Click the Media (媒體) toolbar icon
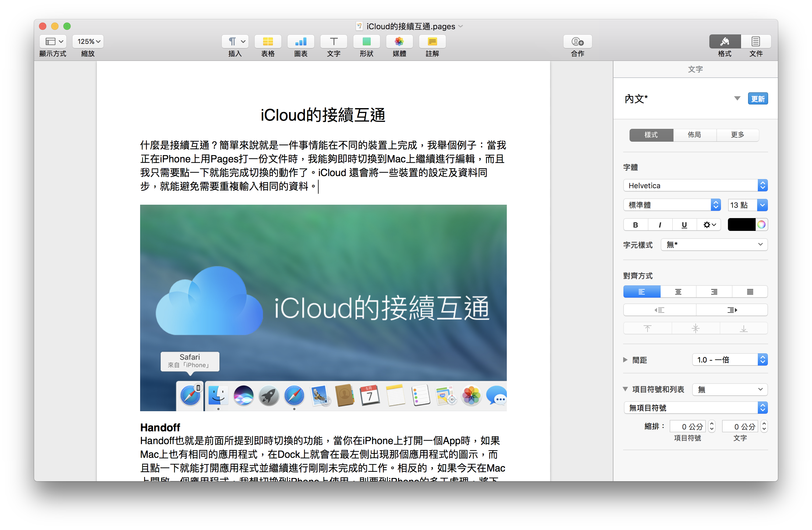 coord(399,41)
